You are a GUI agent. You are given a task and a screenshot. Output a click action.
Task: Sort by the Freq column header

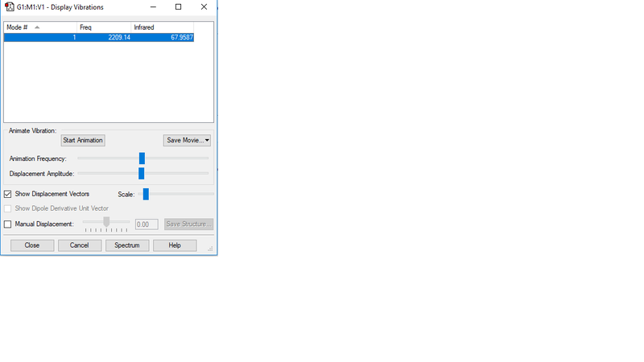pyautogui.click(x=104, y=27)
